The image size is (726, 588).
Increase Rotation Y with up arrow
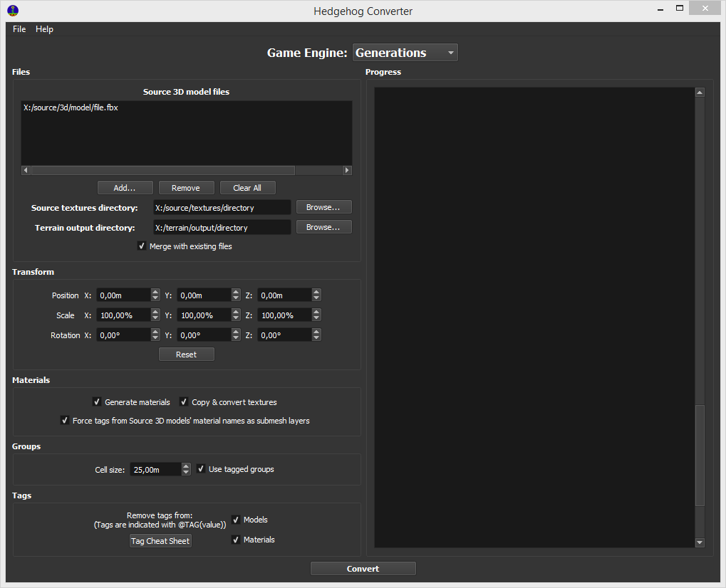(x=236, y=332)
